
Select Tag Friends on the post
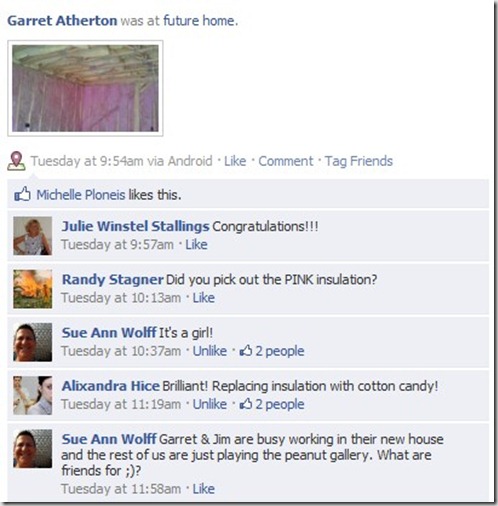pos(359,161)
